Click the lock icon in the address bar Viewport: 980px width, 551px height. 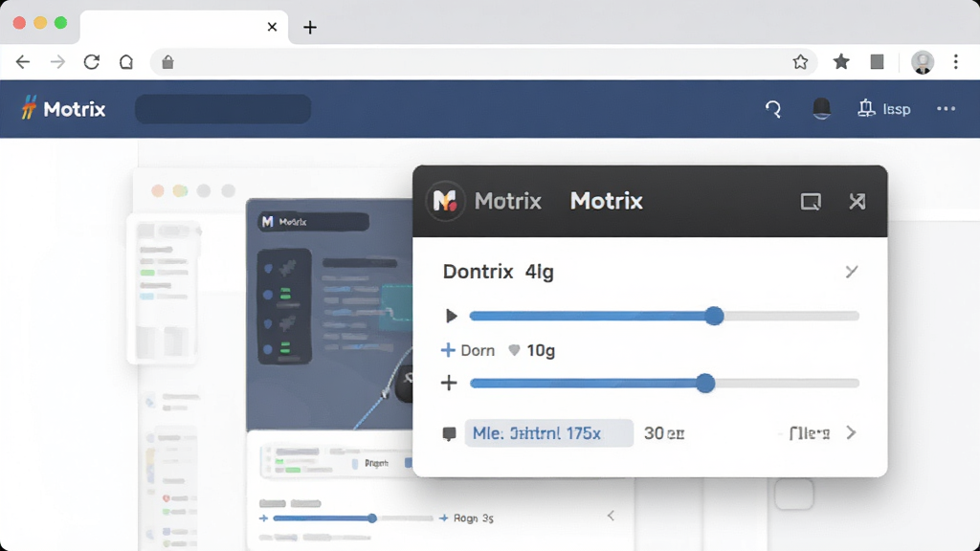(x=167, y=62)
